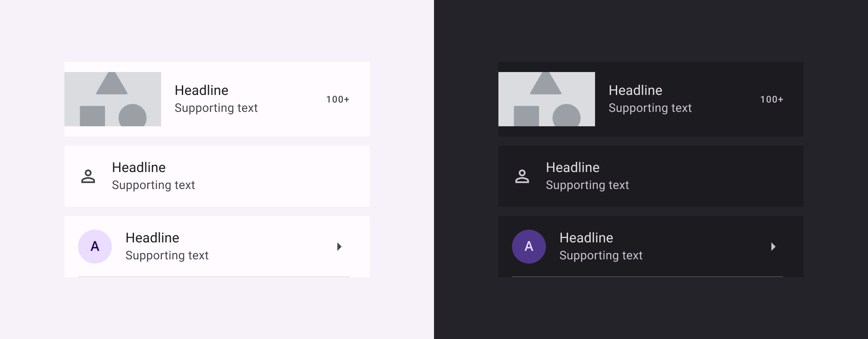Click Supporting text in the light avatar item
The image size is (868, 339).
click(x=167, y=256)
